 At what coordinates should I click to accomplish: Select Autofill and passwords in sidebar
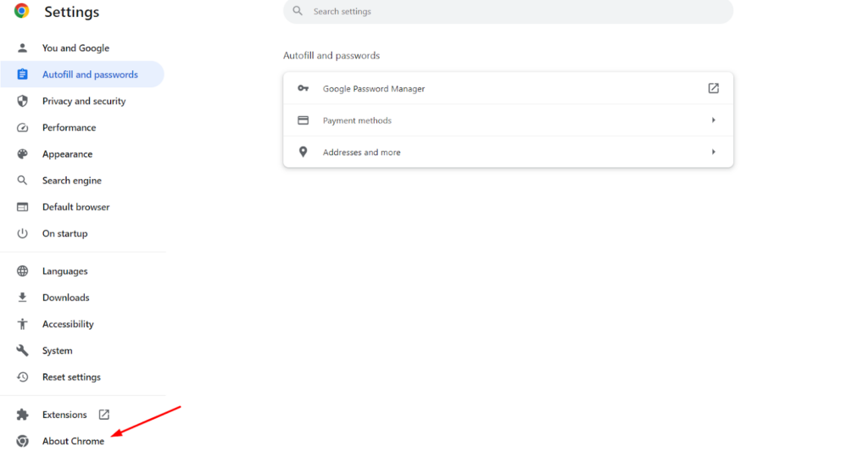coord(90,75)
